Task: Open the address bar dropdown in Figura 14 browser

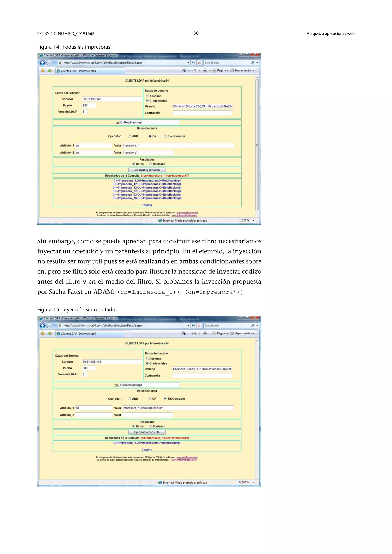Action: (188, 63)
